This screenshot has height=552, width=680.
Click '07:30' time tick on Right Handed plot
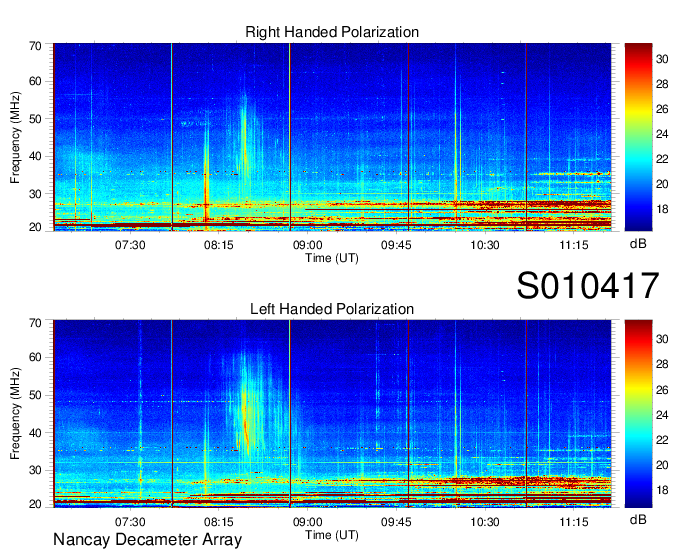[130, 245]
